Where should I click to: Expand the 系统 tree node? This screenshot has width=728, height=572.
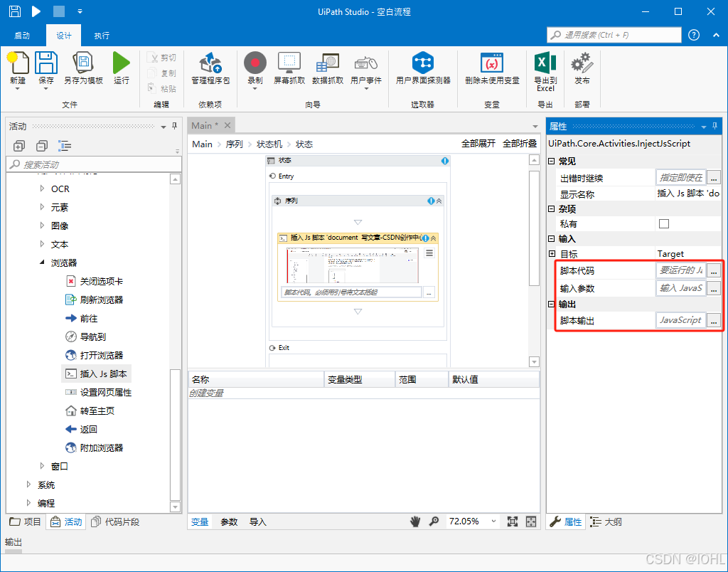28,484
